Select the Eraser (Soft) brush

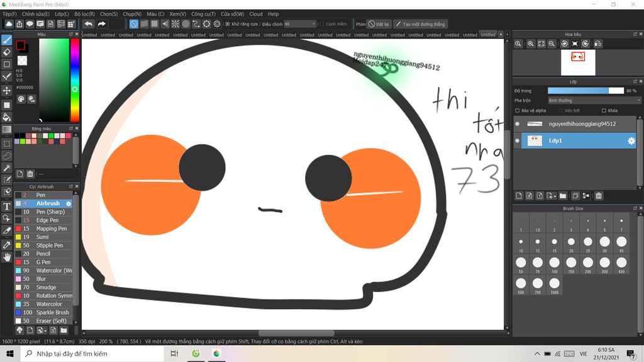43,321
